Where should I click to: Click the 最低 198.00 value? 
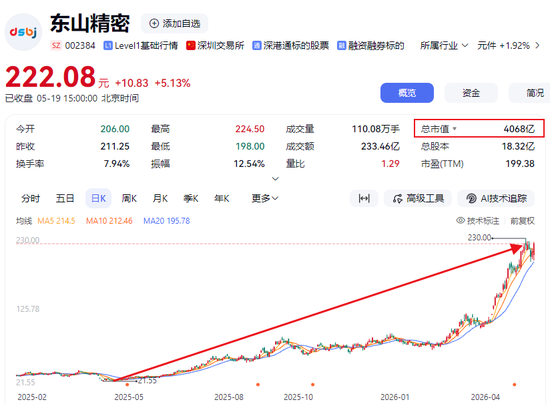click(250, 146)
